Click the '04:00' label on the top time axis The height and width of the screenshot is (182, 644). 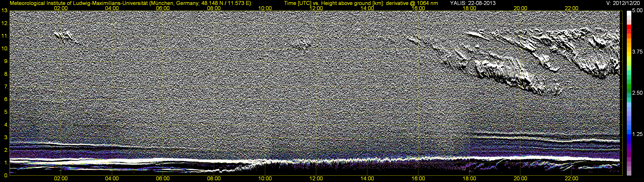click(112, 8)
